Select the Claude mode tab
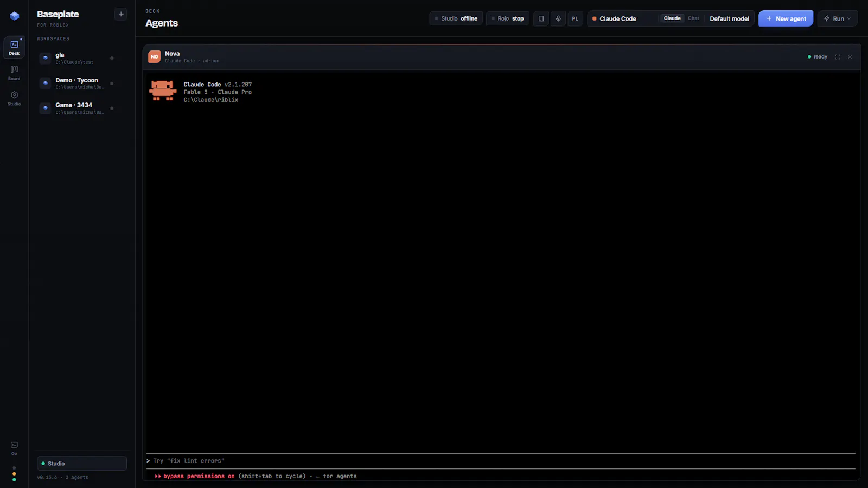Image resolution: width=868 pixels, height=488 pixels. click(x=672, y=18)
